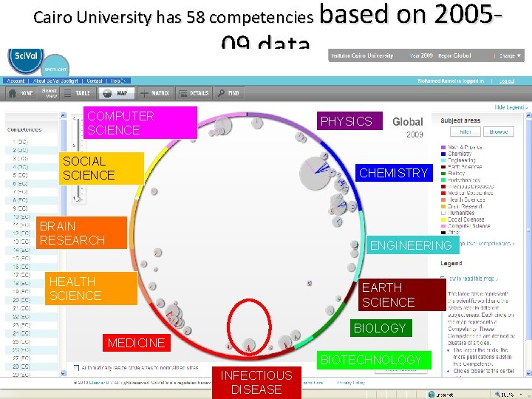532x399 pixels.
Task: Click the legend panel scroll-down arrow
Action: point(528,373)
